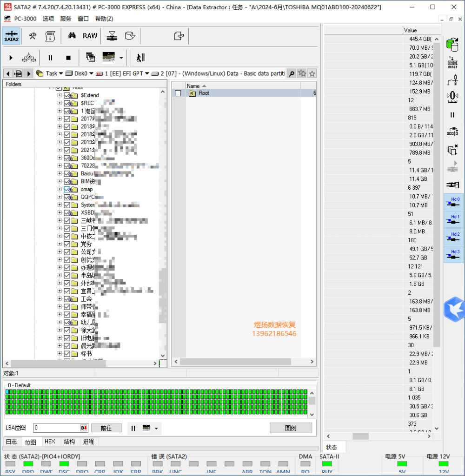Open the 帮助(Z) menu
Viewport: 465px width, 476px height.
pos(104,19)
